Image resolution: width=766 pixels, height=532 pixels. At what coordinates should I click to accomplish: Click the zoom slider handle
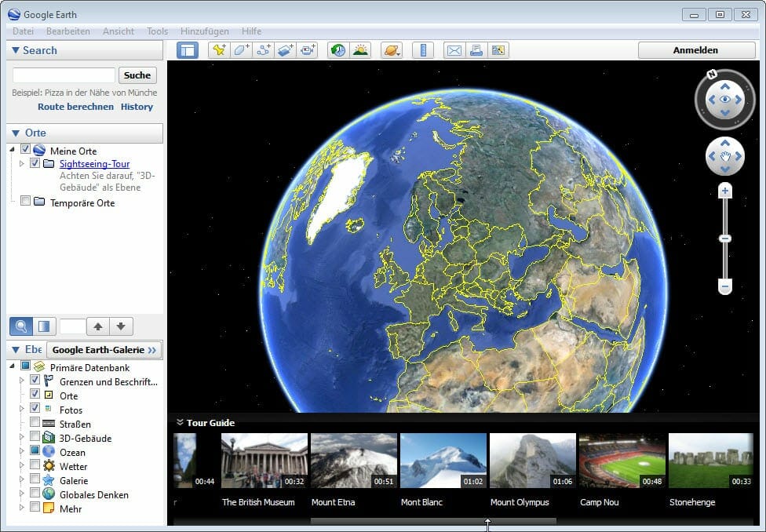(x=725, y=238)
